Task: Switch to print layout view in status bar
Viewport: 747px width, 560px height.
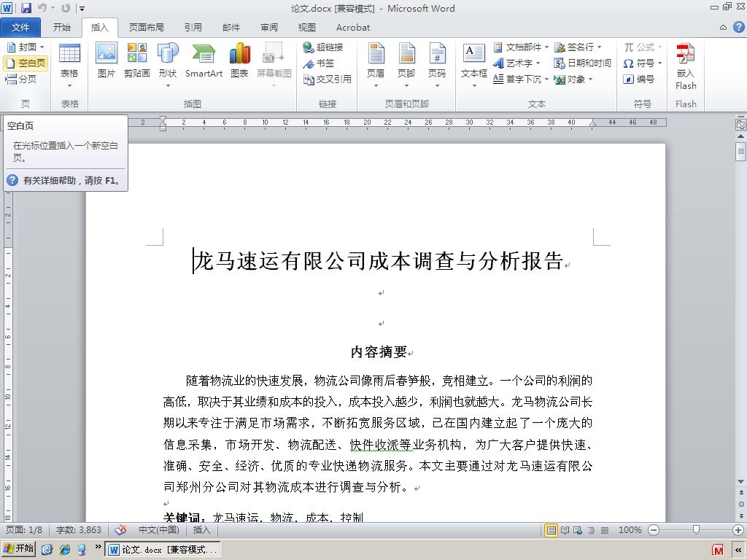Action: coord(551,530)
